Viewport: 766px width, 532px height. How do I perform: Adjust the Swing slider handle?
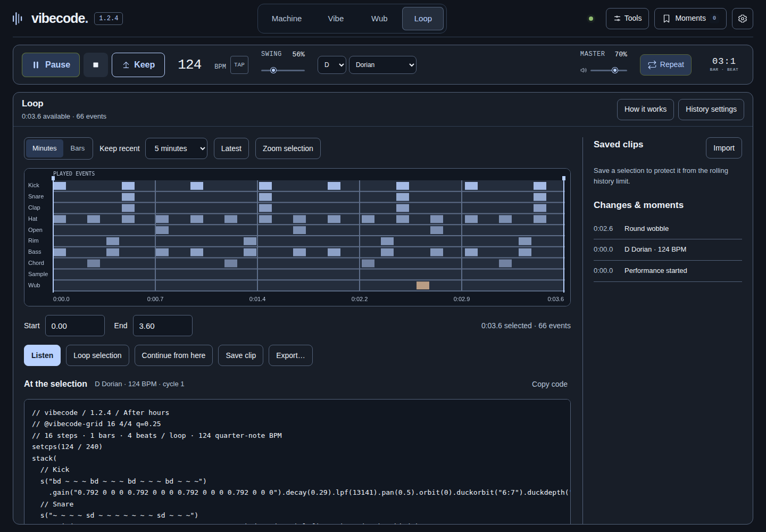(273, 70)
